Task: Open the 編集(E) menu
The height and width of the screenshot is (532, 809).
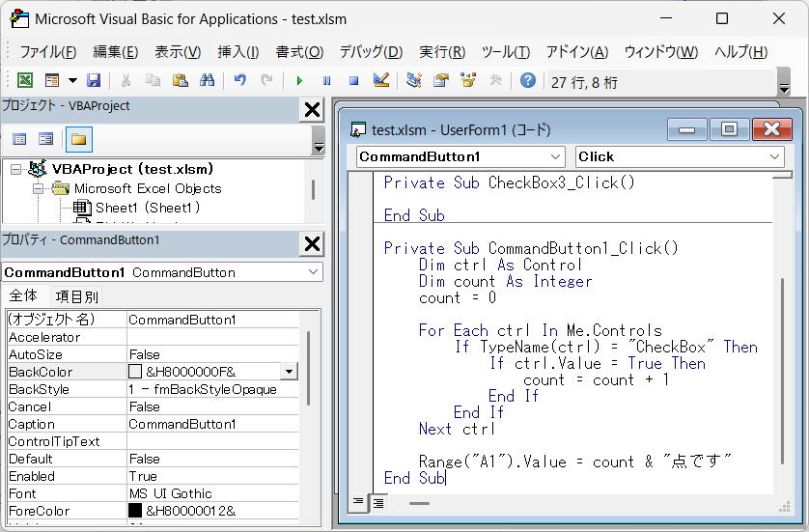Action: [116, 51]
